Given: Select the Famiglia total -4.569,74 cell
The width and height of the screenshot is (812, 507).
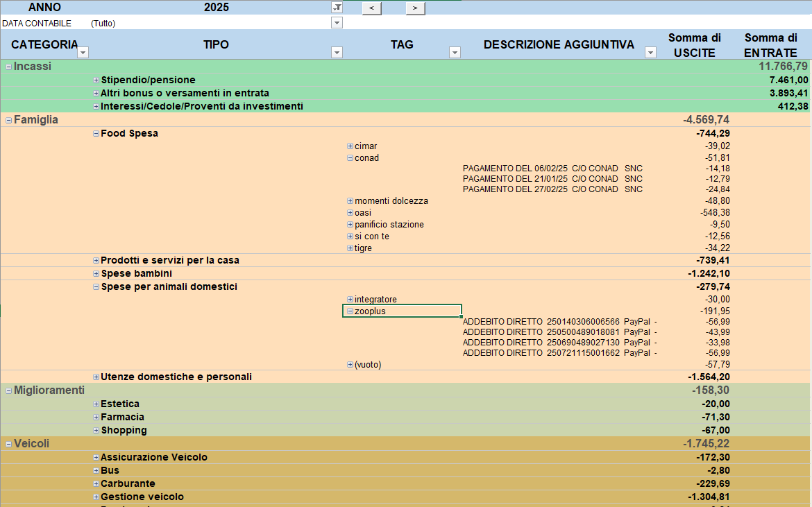Looking at the screenshot, I should 705,120.
